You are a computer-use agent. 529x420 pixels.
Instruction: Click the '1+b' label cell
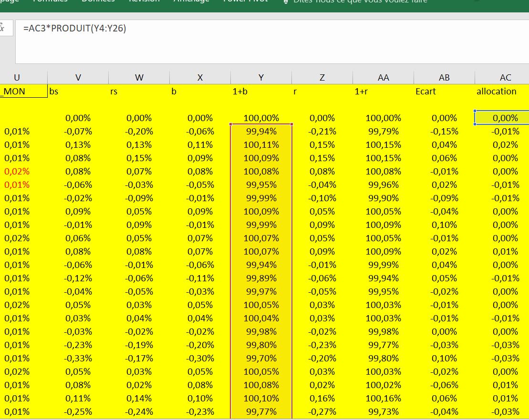pos(261,92)
